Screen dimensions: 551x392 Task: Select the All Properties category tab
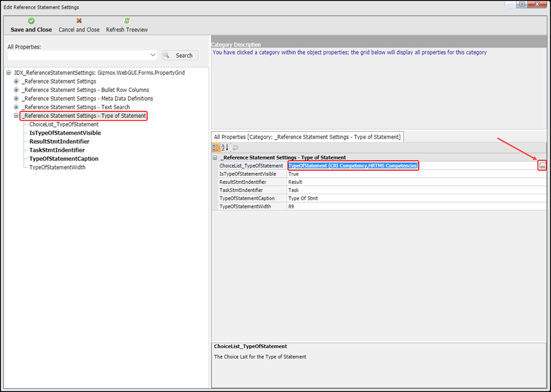tap(306, 137)
